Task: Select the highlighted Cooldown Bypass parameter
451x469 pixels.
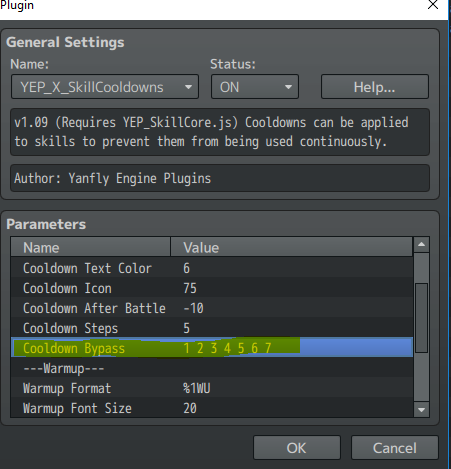Action: click(x=212, y=347)
